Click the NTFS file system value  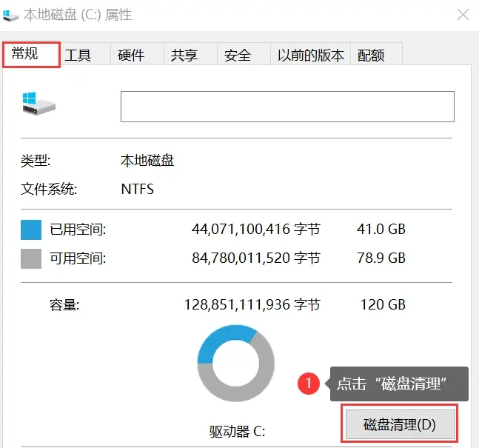[x=138, y=189]
